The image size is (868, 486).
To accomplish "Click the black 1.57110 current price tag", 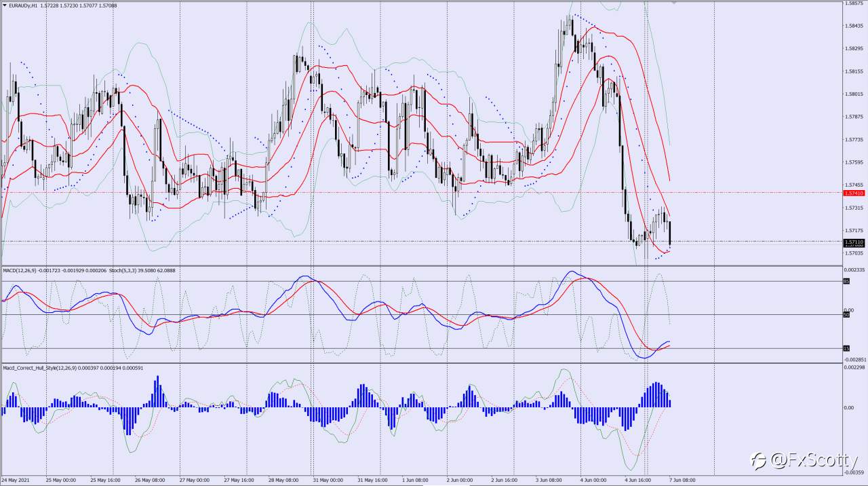I will (854, 242).
